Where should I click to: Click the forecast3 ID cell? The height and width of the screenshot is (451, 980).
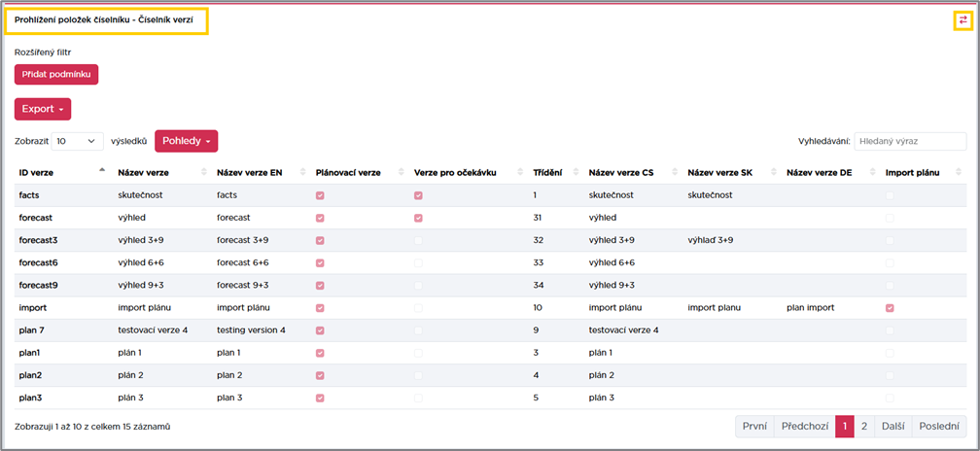(64, 240)
